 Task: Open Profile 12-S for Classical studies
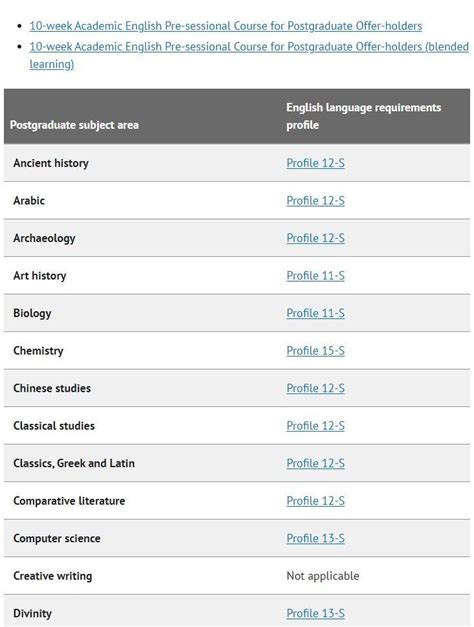click(315, 426)
